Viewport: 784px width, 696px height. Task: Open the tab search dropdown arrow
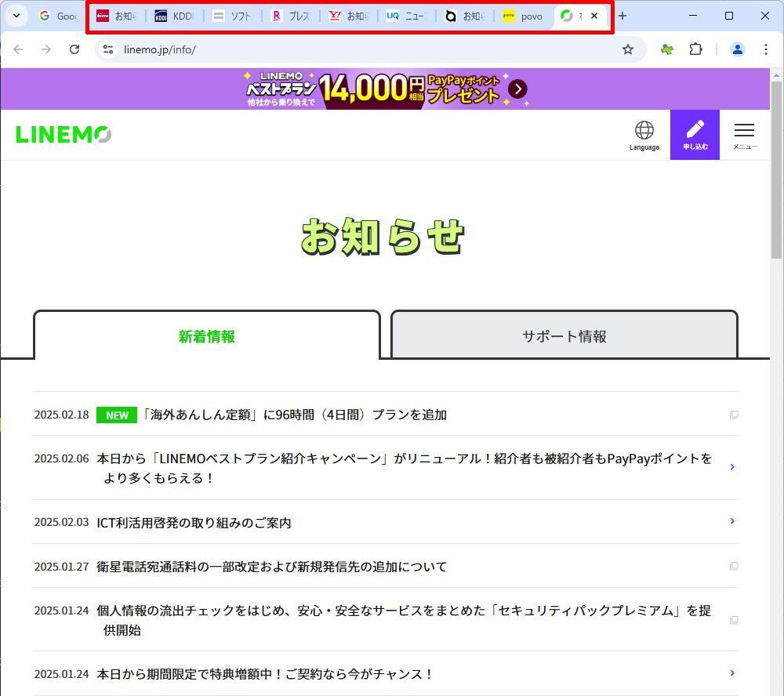pos(16,16)
